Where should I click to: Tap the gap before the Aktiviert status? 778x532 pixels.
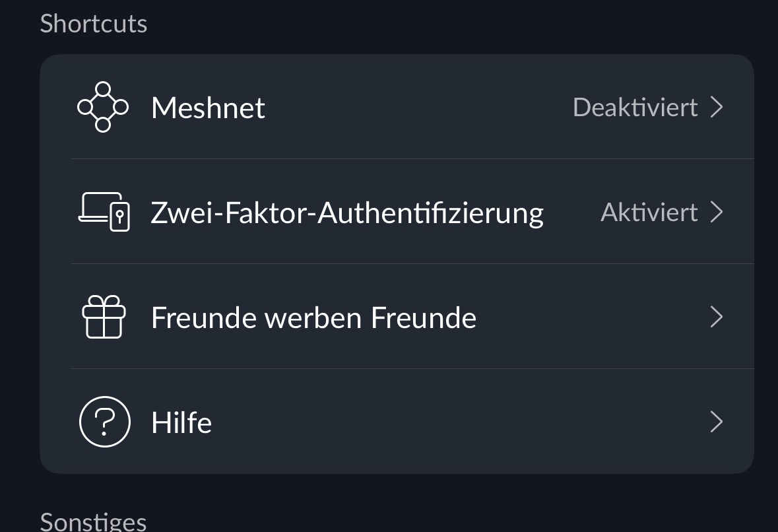point(572,213)
